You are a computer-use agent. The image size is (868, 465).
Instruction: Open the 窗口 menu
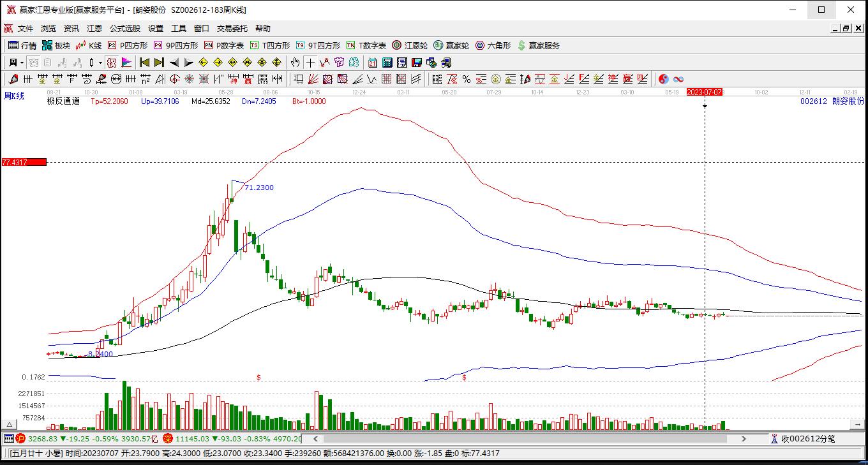202,29
